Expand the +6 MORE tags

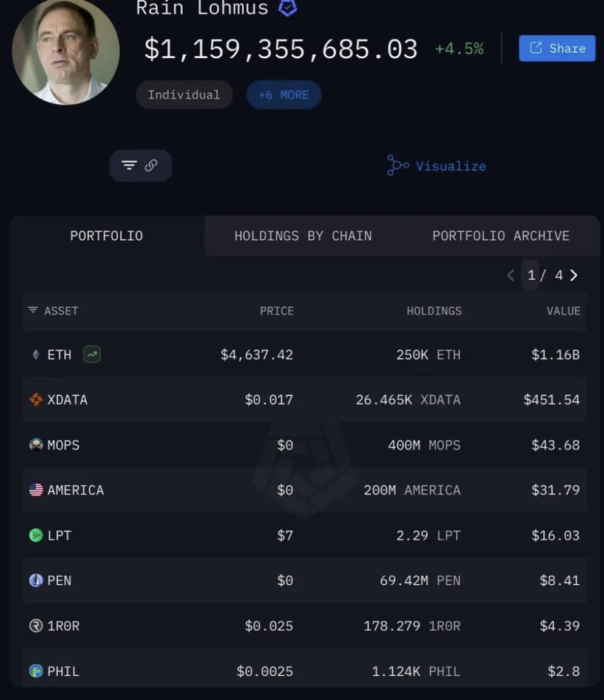283,95
